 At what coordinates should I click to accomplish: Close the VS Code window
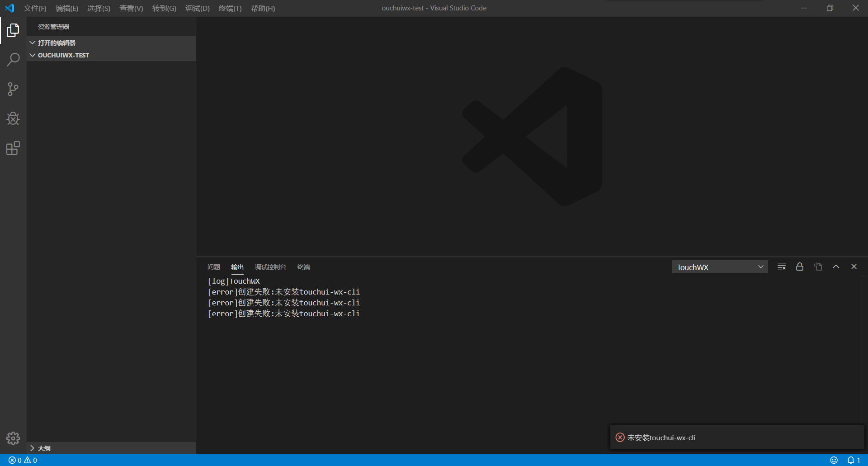pos(855,8)
